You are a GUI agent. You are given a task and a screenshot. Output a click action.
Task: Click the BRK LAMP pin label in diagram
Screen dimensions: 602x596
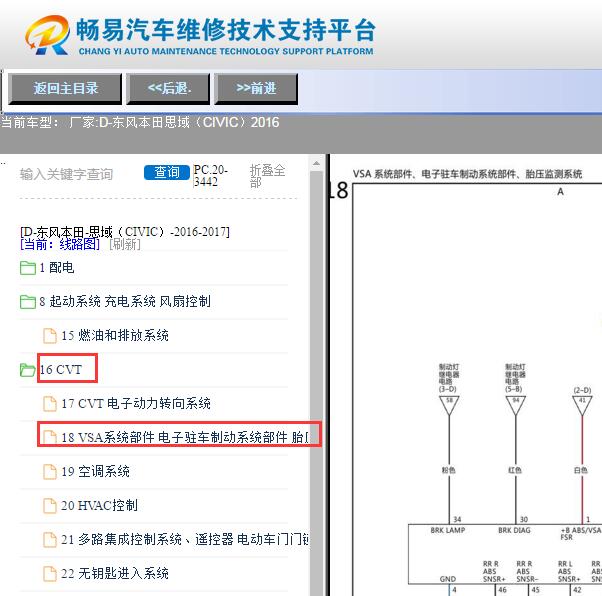click(448, 530)
